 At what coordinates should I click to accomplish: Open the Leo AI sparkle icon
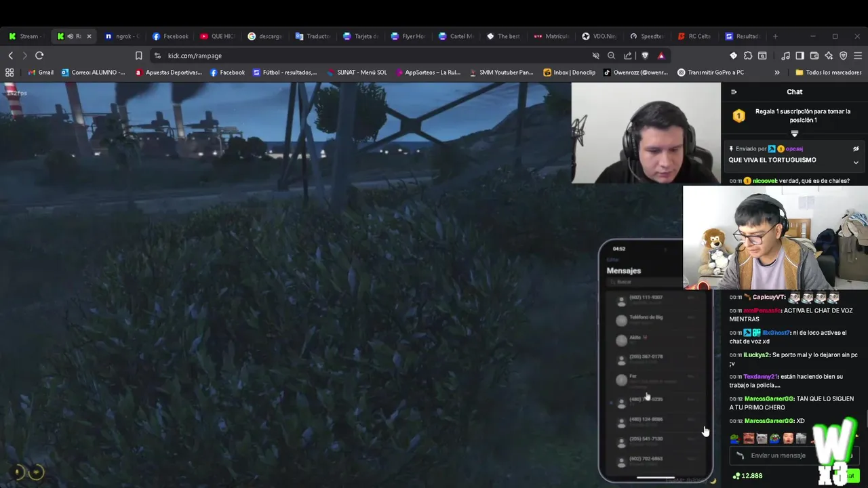829,56
